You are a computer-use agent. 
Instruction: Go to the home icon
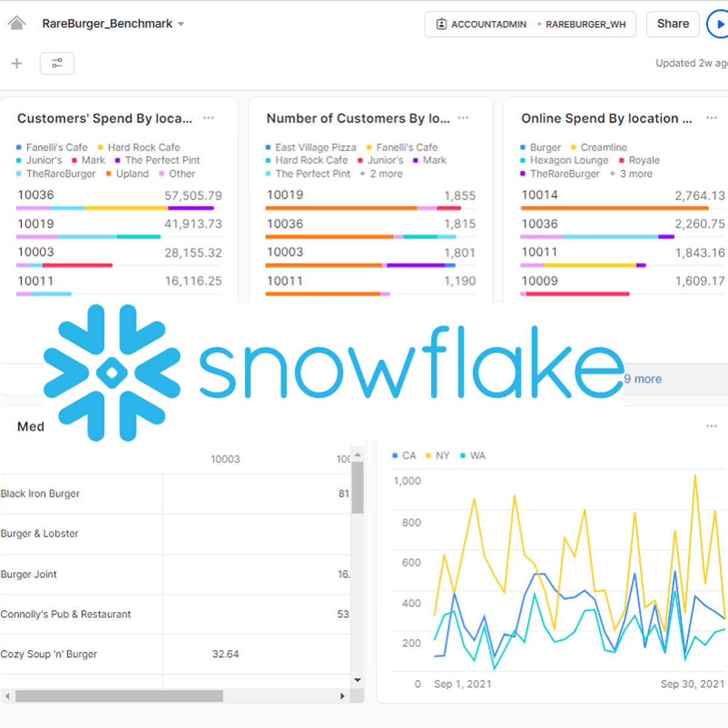pyautogui.click(x=17, y=24)
